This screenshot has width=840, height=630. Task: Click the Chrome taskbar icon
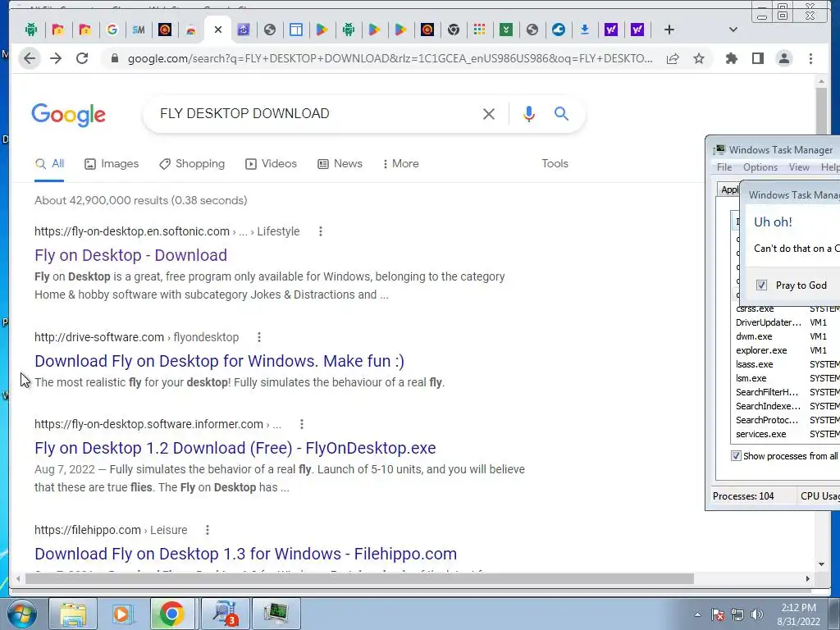pyautogui.click(x=171, y=614)
